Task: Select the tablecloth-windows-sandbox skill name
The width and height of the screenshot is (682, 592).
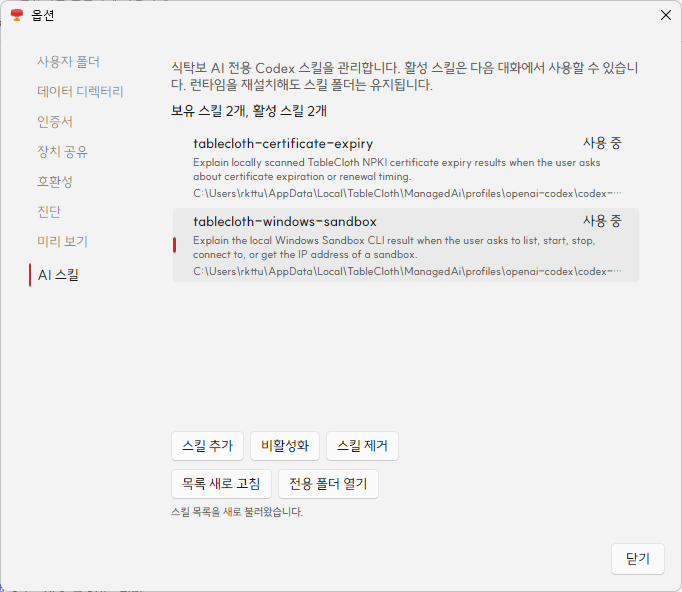Action: point(285,221)
